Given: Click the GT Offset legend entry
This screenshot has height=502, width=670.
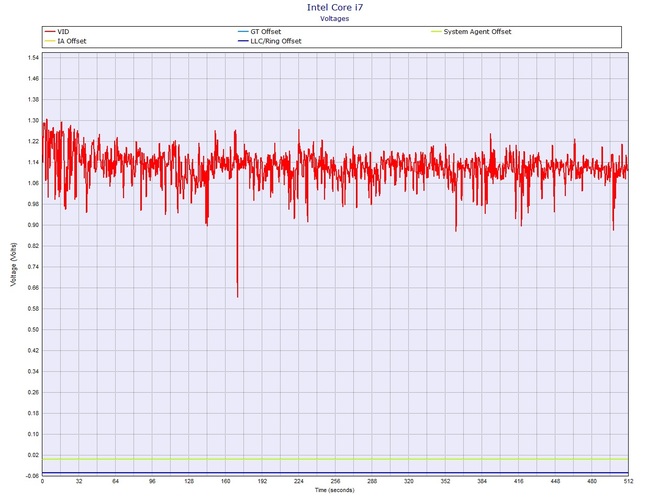Looking at the screenshot, I should click(x=259, y=32).
